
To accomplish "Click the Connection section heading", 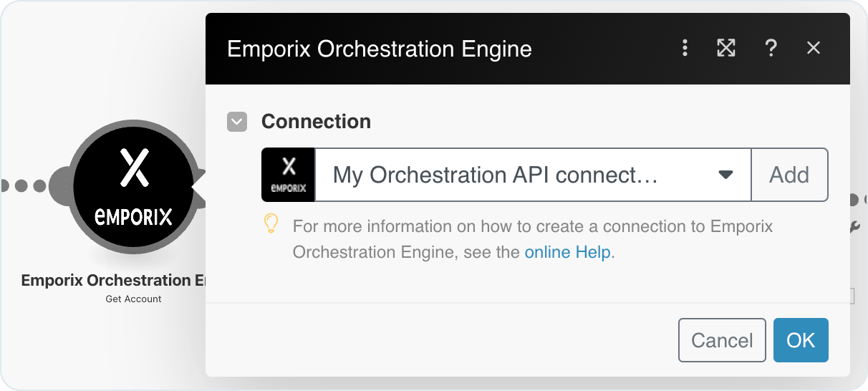I will pos(316,122).
